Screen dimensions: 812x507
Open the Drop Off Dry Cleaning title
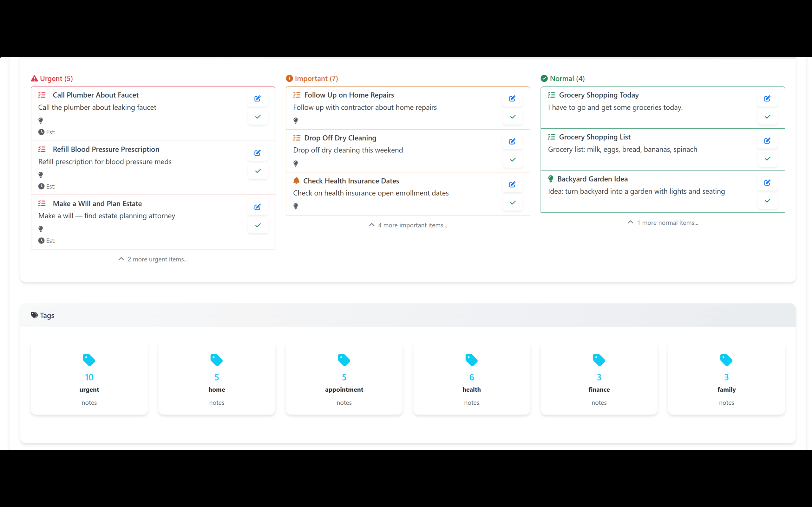(x=340, y=138)
